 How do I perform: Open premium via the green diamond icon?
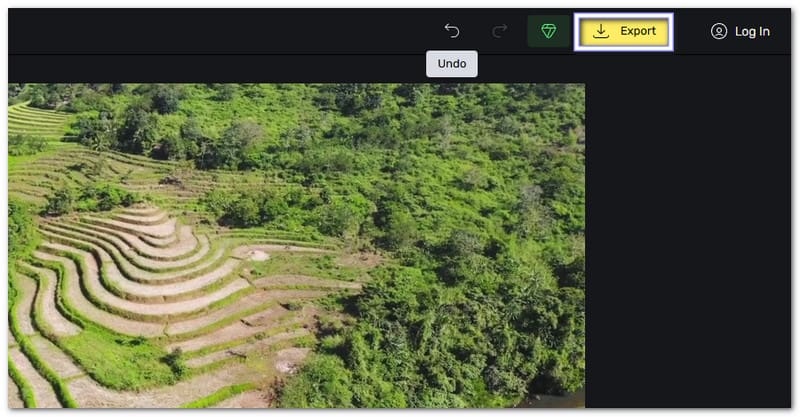click(x=548, y=31)
